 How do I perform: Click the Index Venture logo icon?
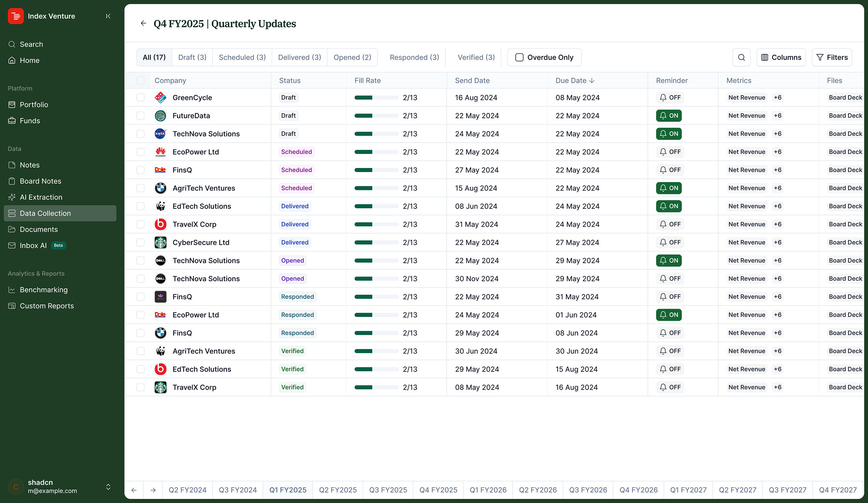click(x=16, y=16)
